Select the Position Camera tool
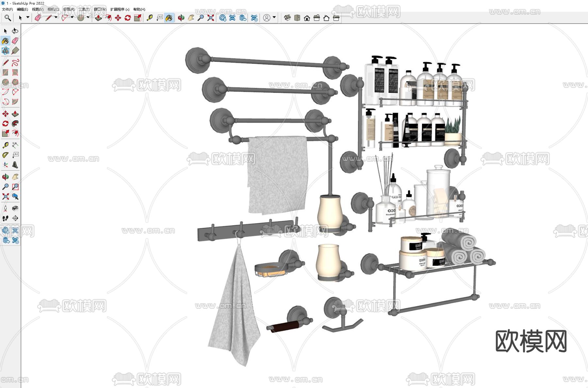Screen dimensions: 588x388 pos(5,208)
